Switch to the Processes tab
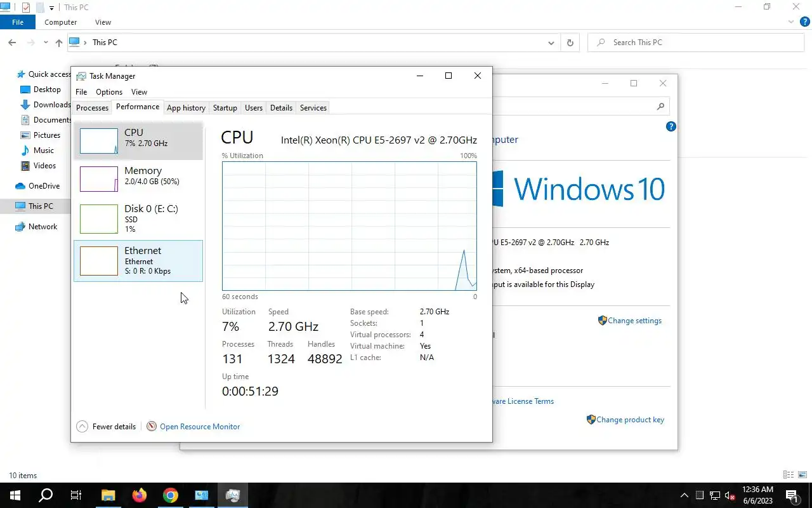The height and width of the screenshot is (508, 812). click(93, 108)
